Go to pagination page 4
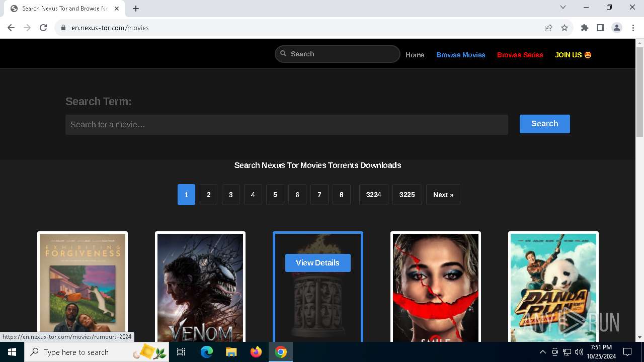Image resolution: width=644 pixels, height=362 pixels. (253, 195)
